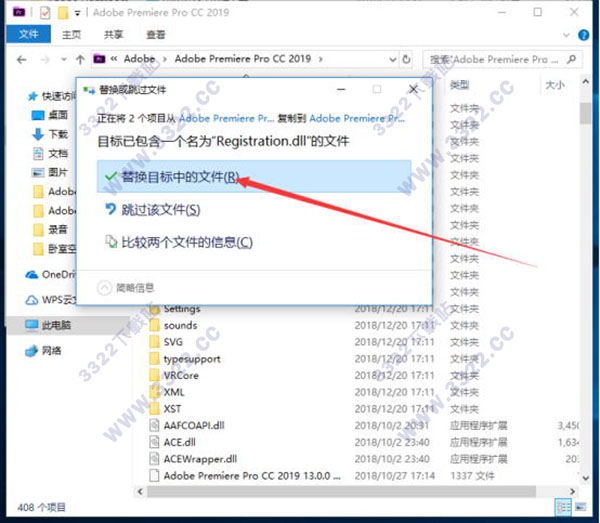Click sounds folder icon
600x523 pixels.
[155, 326]
